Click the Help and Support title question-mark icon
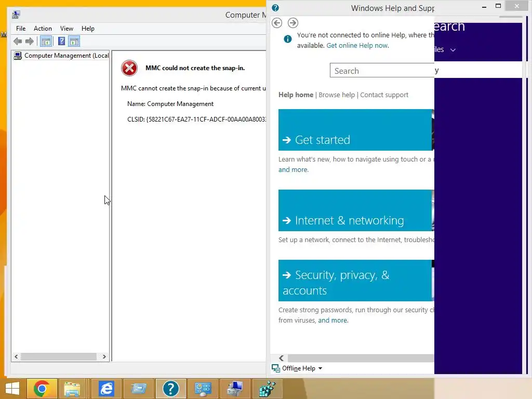The width and height of the screenshot is (532, 399). coord(275,8)
